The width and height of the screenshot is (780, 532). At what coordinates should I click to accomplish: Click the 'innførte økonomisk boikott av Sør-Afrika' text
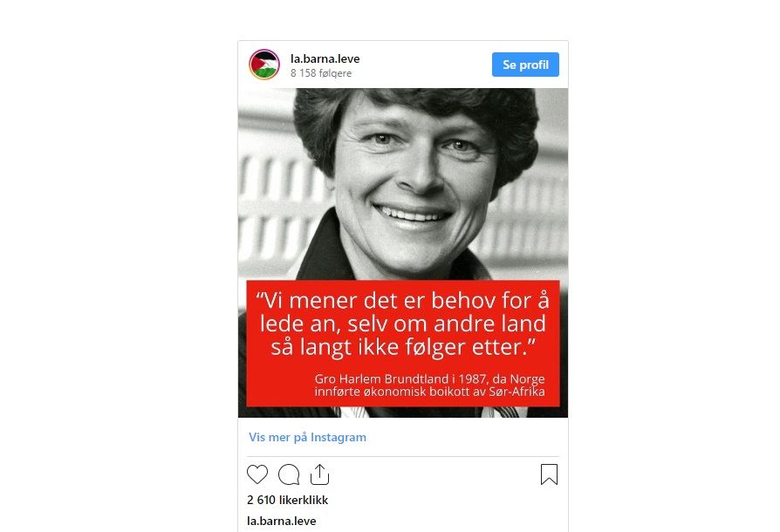tap(429, 392)
